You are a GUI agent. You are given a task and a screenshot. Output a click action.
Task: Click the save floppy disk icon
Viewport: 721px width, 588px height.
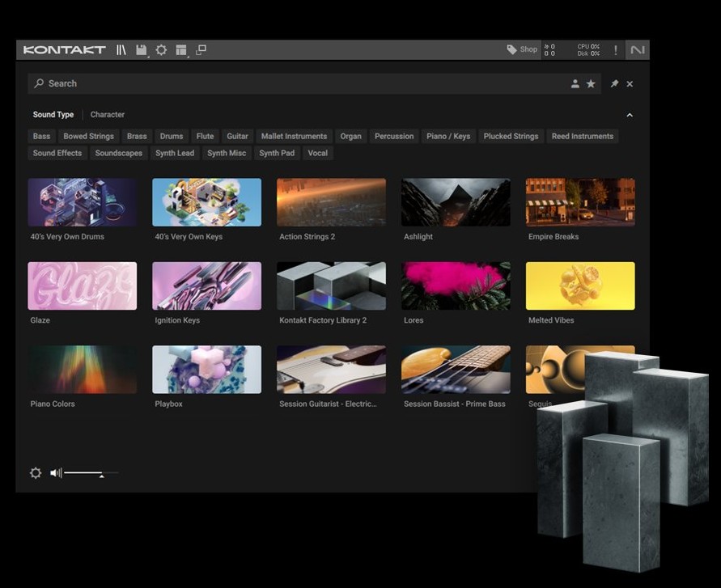pos(142,50)
